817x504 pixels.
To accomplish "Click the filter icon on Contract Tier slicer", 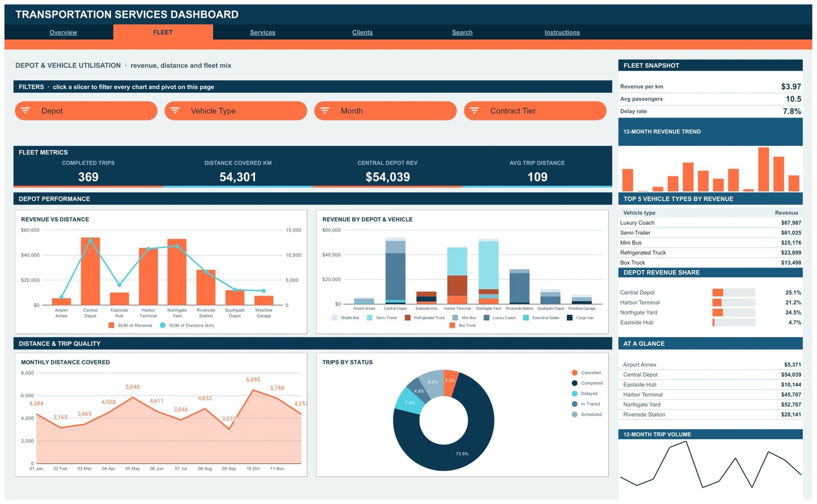I will pos(474,111).
